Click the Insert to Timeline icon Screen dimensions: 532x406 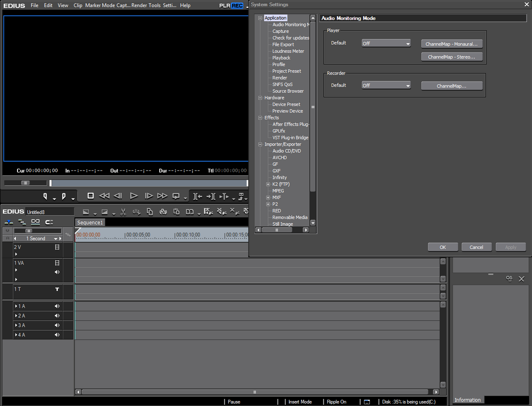pyautogui.click(x=198, y=196)
